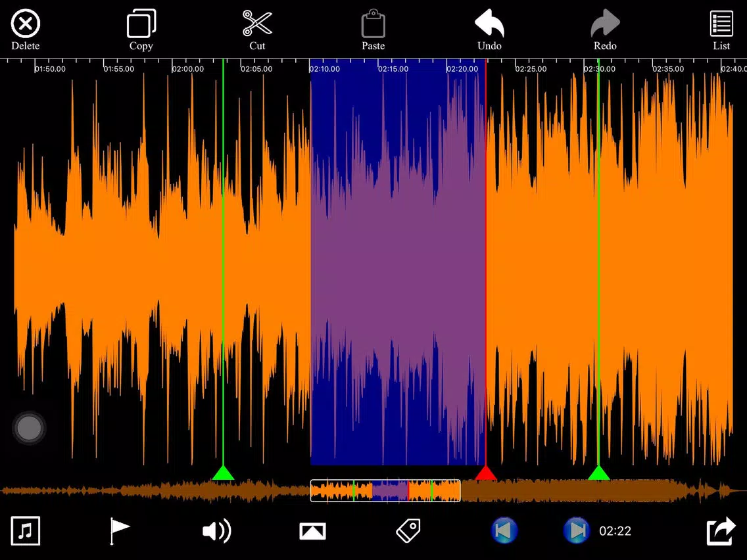Image resolution: width=747 pixels, height=560 pixels.
Task: Undo the last edit
Action: pos(489,23)
